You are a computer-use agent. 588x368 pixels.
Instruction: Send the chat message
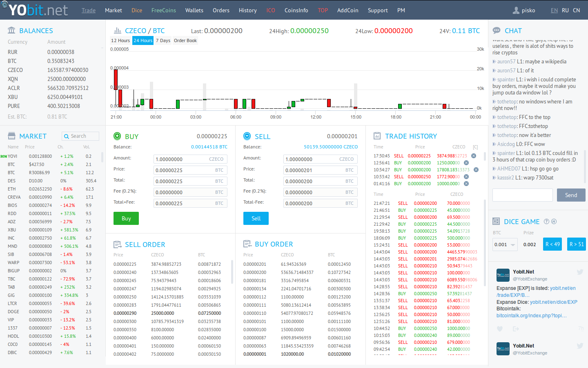pyautogui.click(x=571, y=195)
